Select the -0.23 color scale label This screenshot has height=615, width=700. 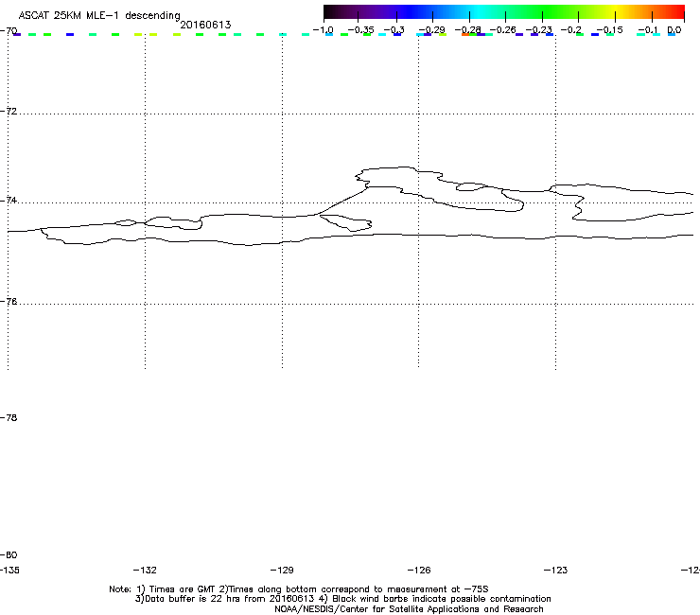click(x=539, y=30)
